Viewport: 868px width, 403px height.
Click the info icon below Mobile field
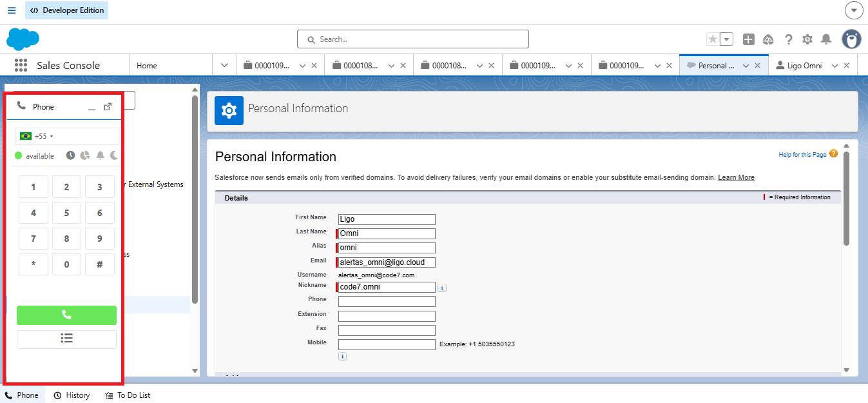pos(342,356)
